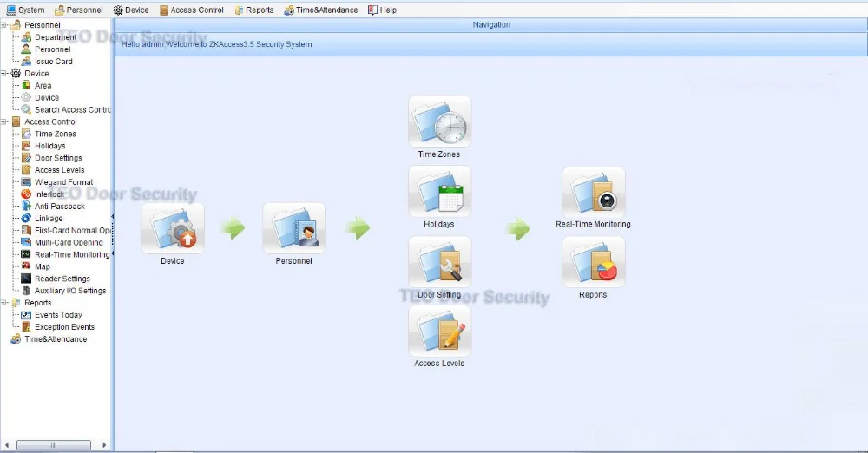Click the Events Today tree icon

[x=26, y=314]
